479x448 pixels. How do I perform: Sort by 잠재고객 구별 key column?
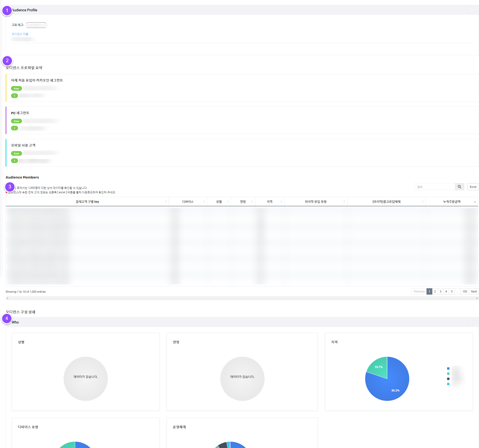(87, 202)
